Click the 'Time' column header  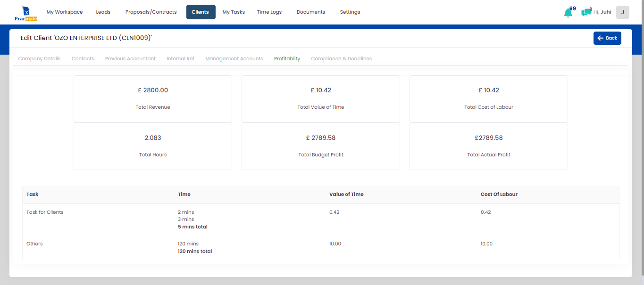(184, 194)
